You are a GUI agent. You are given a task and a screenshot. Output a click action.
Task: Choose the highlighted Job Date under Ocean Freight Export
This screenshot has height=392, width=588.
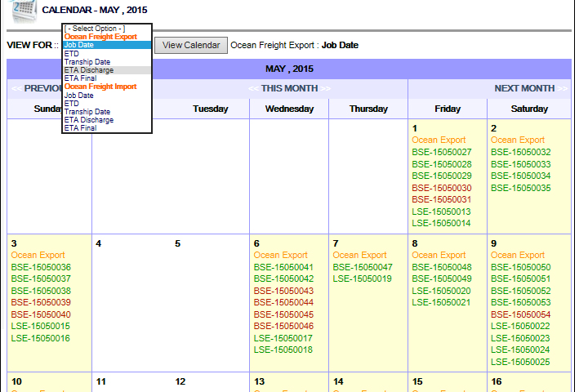[x=107, y=45]
